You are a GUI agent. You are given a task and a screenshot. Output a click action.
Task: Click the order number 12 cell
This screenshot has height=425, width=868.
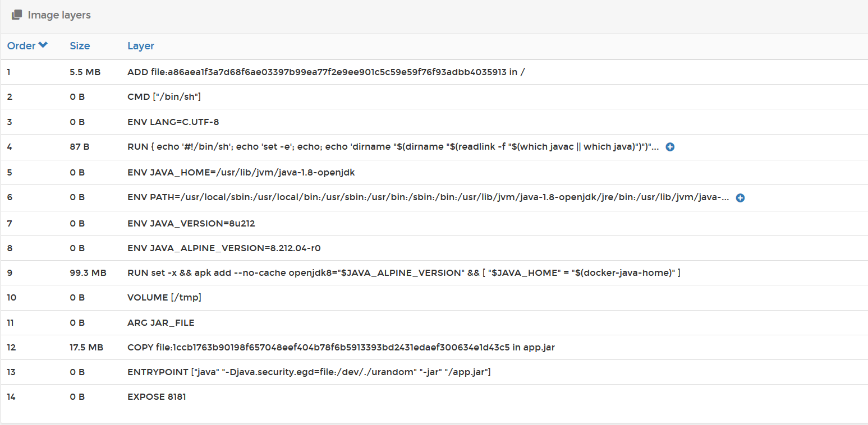[11, 347]
